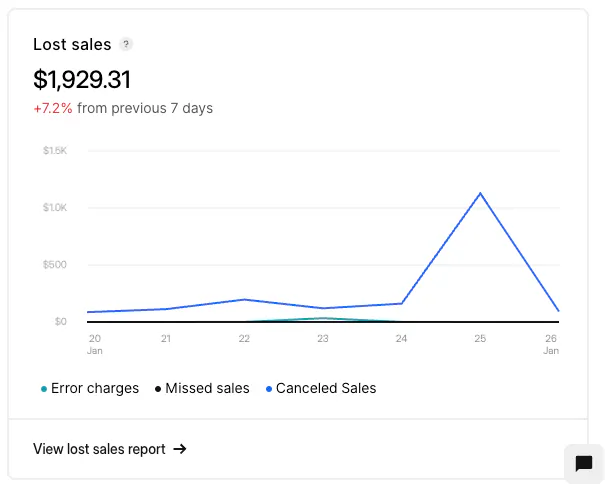The width and height of the screenshot is (605, 492).
Task: Toggle the Canceled Sales legend item
Action: pos(326,388)
